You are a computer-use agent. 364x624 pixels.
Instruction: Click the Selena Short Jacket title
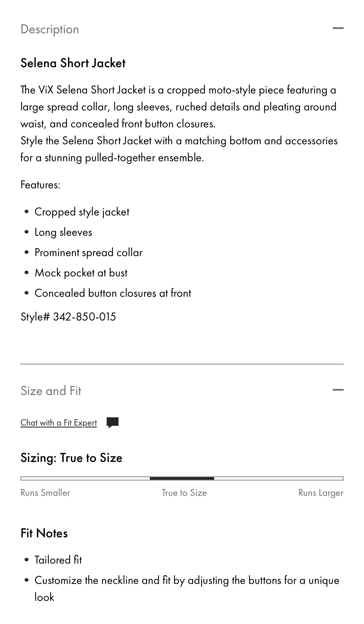(73, 63)
